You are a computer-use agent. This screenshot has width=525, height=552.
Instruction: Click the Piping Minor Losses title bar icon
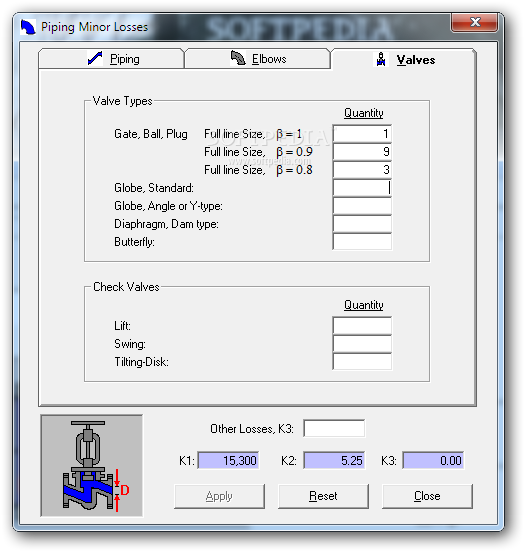28,27
